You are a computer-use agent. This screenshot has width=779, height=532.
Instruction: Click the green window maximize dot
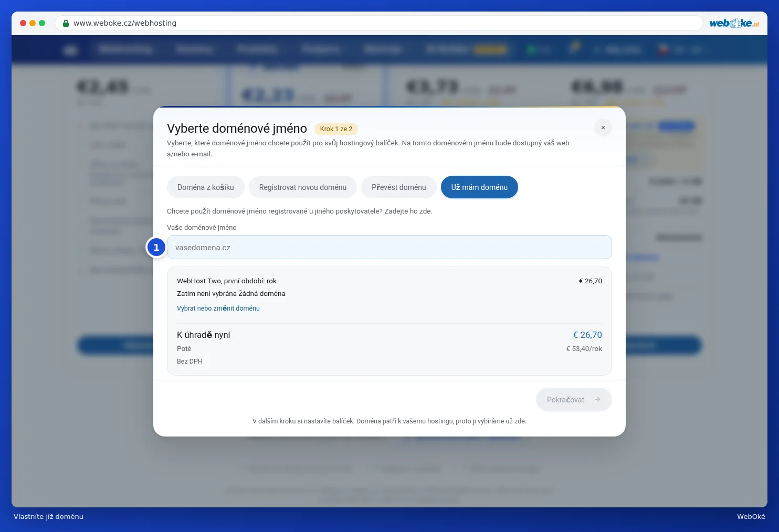click(x=42, y=23)
